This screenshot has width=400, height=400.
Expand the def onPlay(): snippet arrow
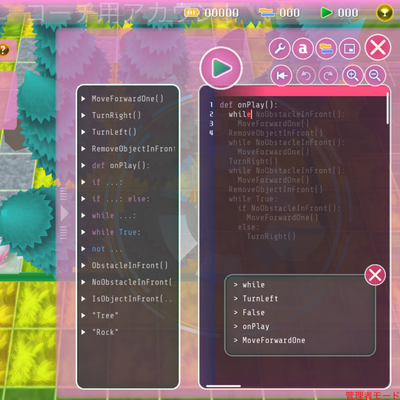click(83, 165)
